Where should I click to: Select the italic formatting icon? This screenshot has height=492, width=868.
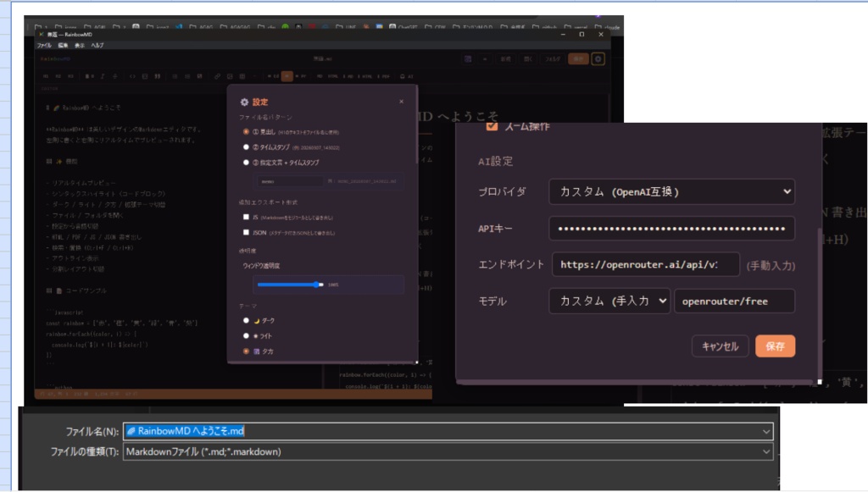pos(103,75)
